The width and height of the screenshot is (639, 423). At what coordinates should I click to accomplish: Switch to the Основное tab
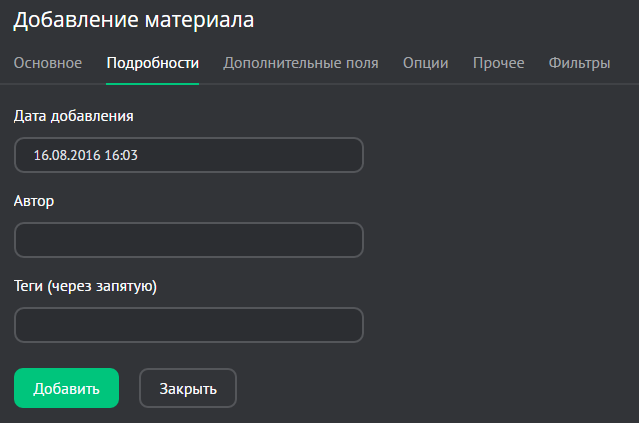click(48, 63)
